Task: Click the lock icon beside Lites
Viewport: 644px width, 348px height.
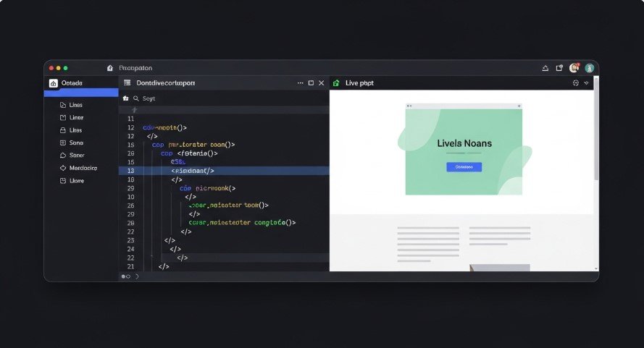Action: pos(63,130)
